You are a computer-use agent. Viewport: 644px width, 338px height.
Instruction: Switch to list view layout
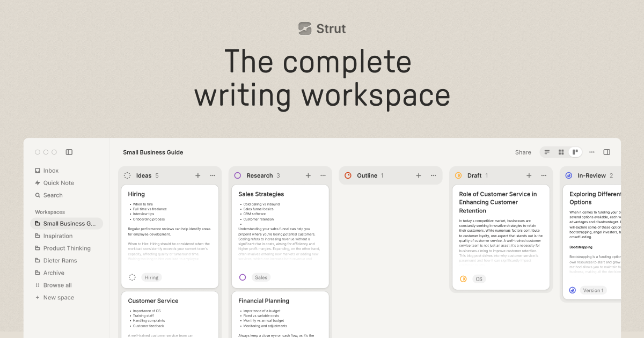[546, 152]
